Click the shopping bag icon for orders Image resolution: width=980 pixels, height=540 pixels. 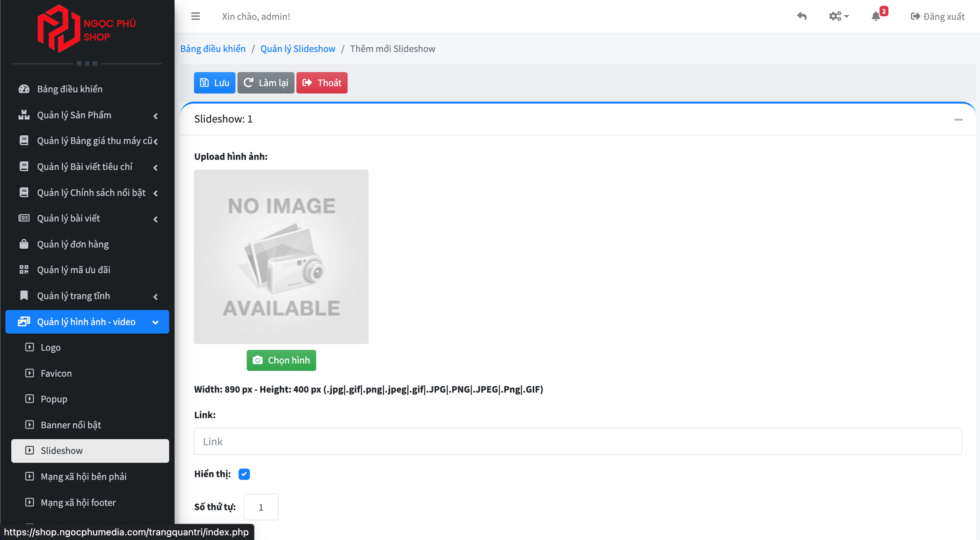(x=24, y=244)
